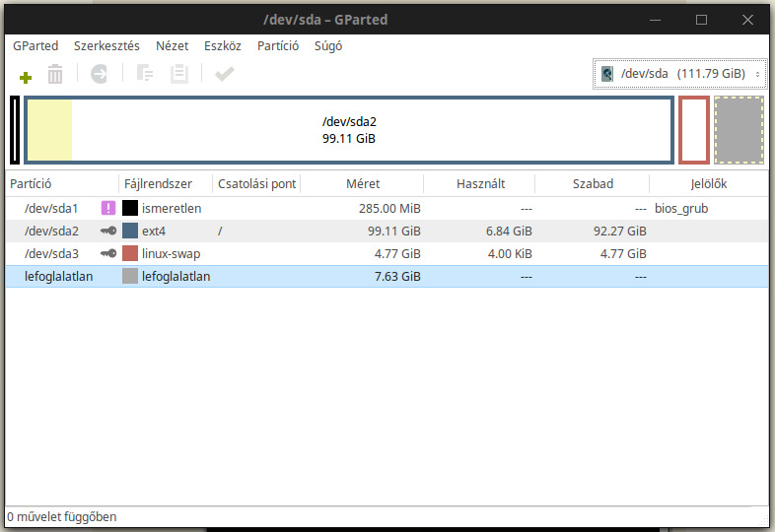Click the black swatch for ismeretlen filesystem
The height and width of the screenshot is (532, 775).
[x=130, y=208]
